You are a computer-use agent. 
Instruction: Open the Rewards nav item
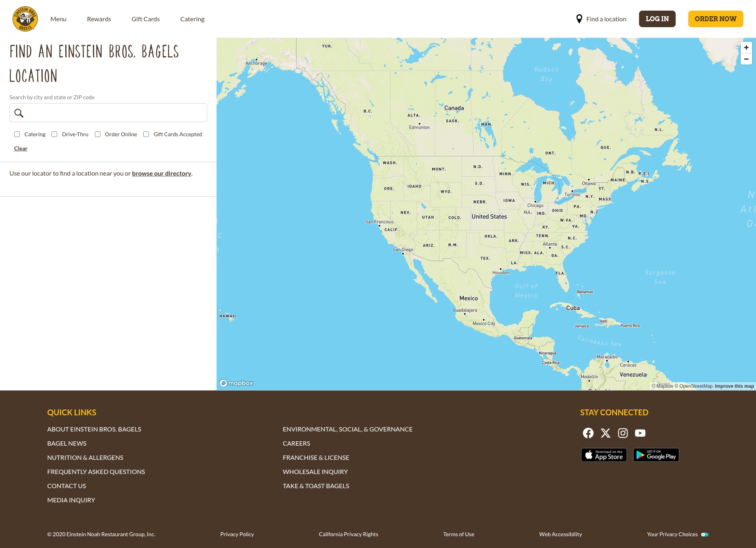99,19
